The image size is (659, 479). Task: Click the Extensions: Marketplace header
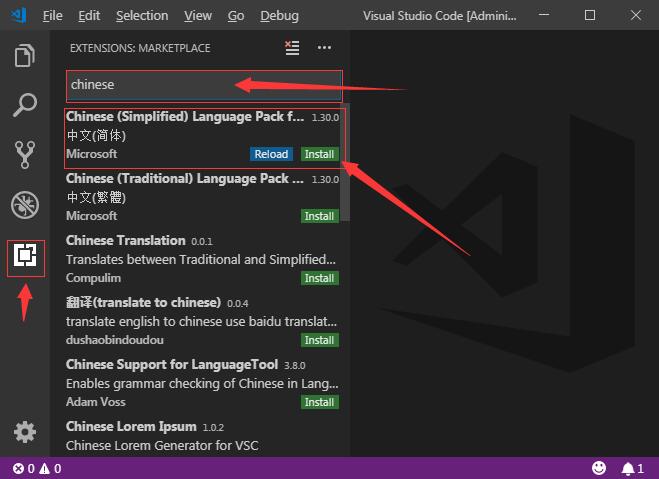click(x=140, y=48)
